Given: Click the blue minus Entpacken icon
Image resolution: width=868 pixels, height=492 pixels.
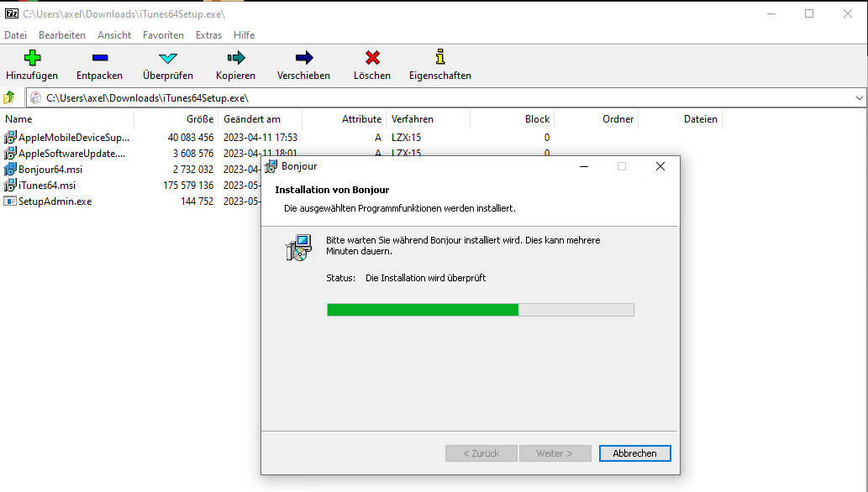Looking at the screenshot, I should (x=100, y=58).
